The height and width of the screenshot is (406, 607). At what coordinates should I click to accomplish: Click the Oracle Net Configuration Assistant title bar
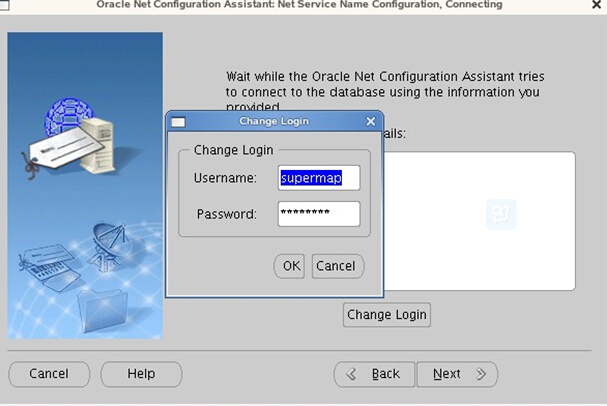click(300, 5)
